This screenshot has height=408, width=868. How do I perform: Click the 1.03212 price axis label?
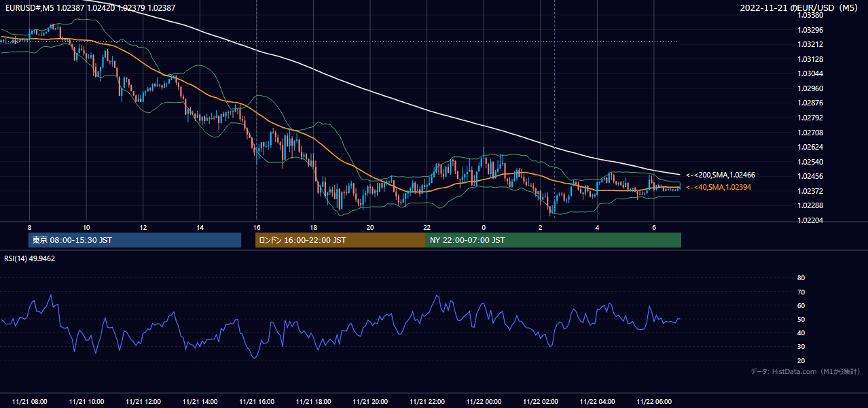811,44
